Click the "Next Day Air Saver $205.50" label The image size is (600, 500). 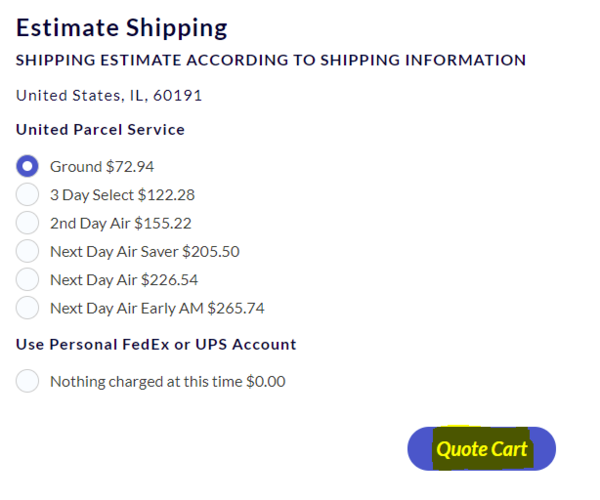[144, 251]
